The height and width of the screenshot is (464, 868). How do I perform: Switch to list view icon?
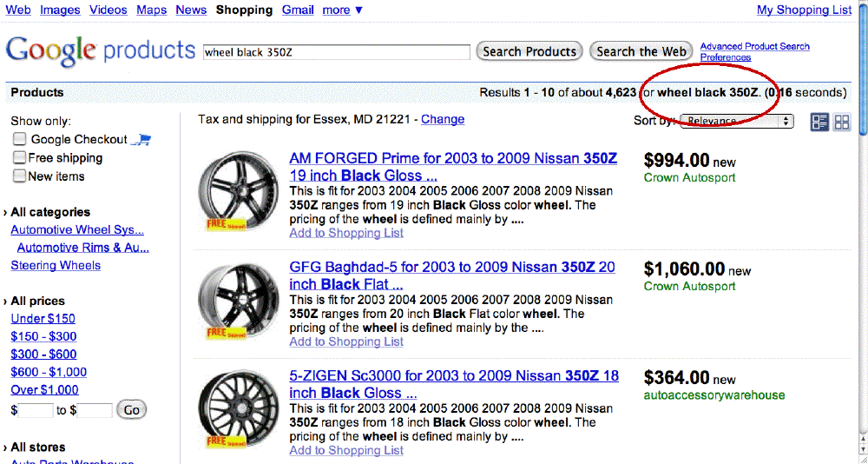click(x=819, y=122)
